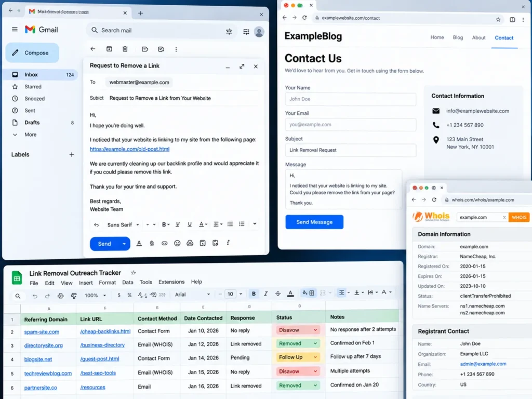Open the techreviewblog.com link in the sheet
532x399 pixels.
pos(48,373)
